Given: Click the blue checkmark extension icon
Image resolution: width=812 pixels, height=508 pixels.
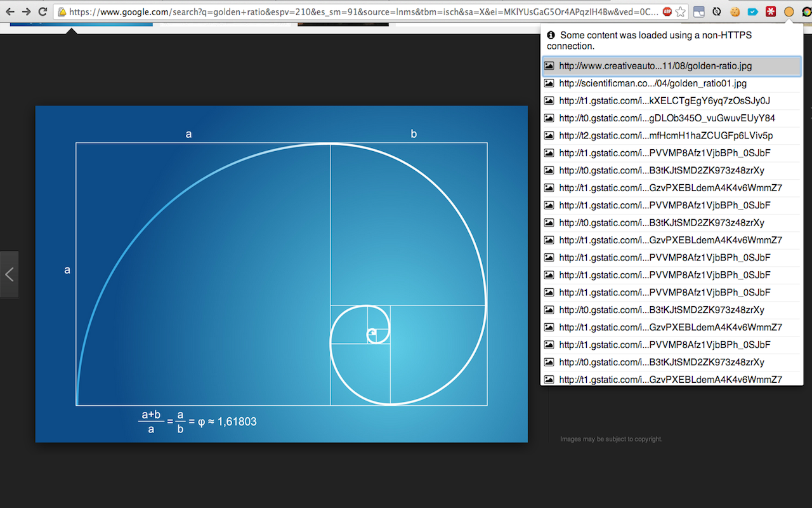Looking at the screenshot, I should (752, 11).
